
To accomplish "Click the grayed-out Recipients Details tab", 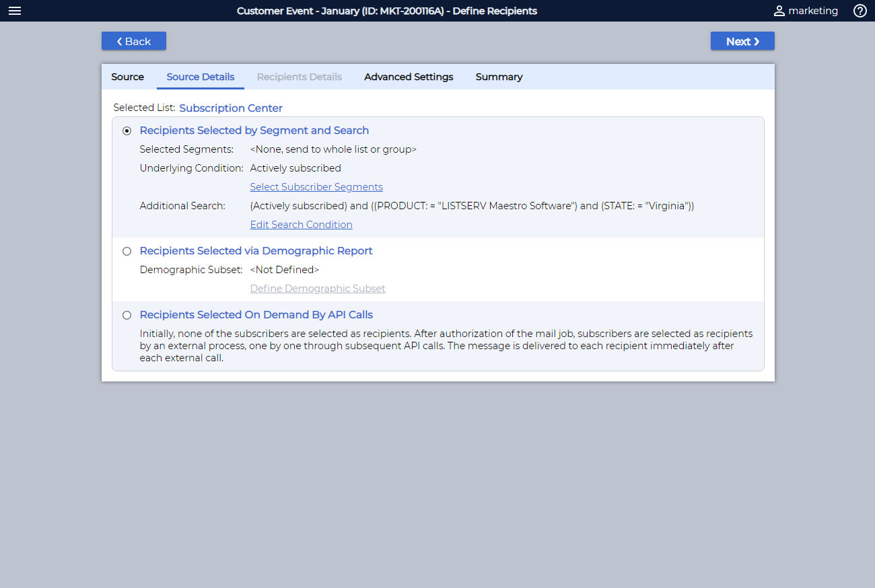I will coord(299,77).
